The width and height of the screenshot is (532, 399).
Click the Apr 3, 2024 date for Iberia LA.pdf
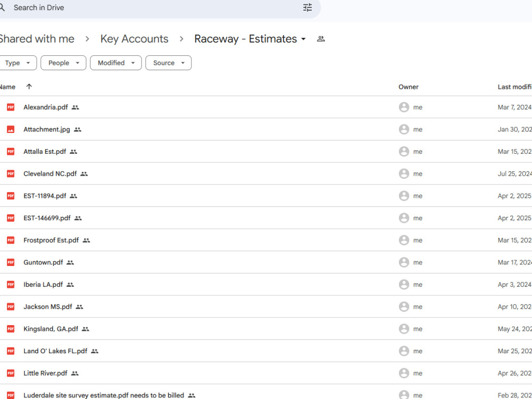click(x=514, y=284)
